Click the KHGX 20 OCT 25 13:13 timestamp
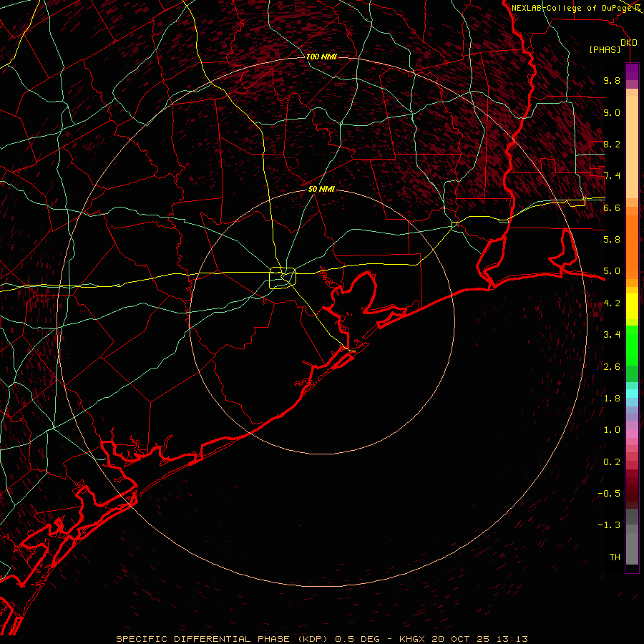Viewport: 644px width, 644px height. point(464,639)
